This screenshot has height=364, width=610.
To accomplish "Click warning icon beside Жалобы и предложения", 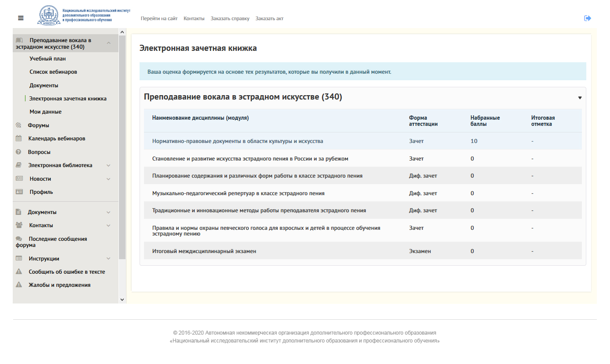I will pyautogui.click(x=19, y=285).
